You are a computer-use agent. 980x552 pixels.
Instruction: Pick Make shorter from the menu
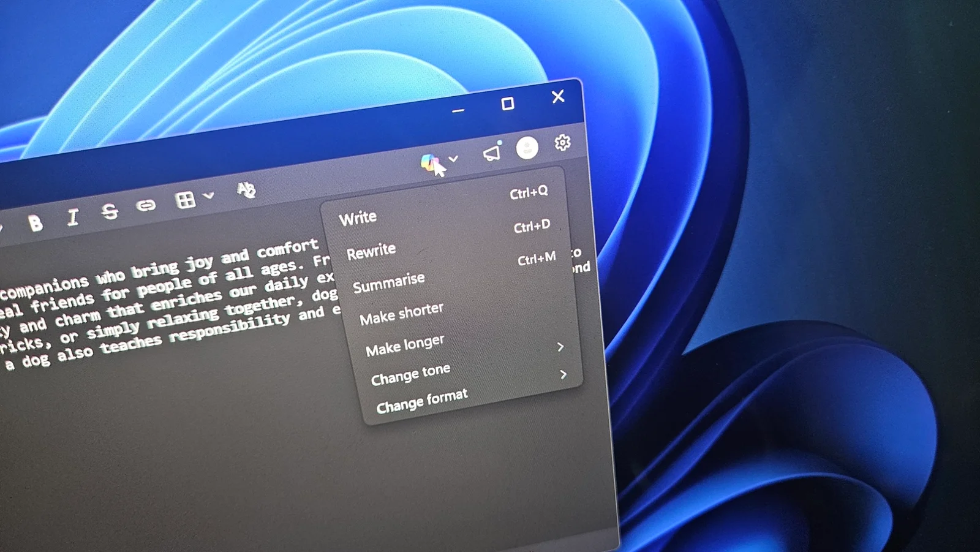401,314
